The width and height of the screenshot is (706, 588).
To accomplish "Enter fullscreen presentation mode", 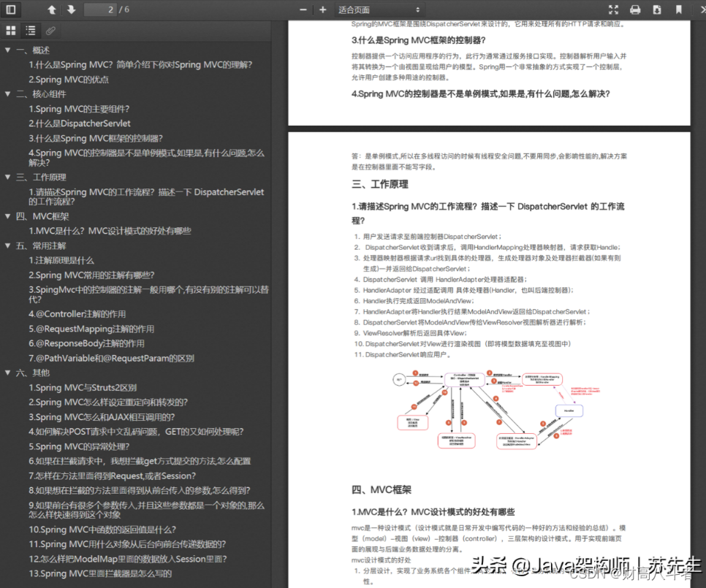I will tap(613, 9).
